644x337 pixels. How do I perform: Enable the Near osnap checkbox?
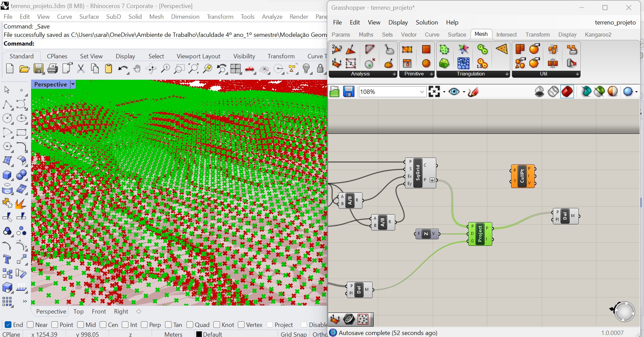(x=30, y=325)
